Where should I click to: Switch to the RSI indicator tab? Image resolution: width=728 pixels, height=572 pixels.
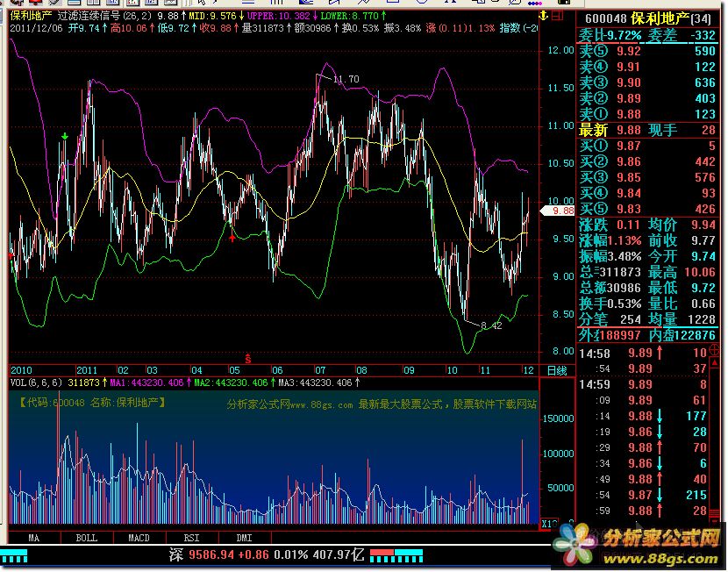pyautogui.click(x=191, y=538)
